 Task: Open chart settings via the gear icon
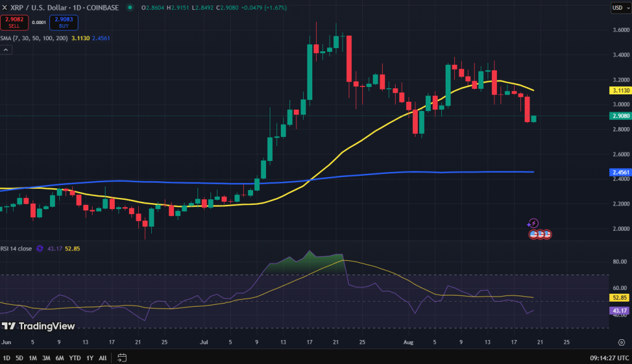(623, 341)
